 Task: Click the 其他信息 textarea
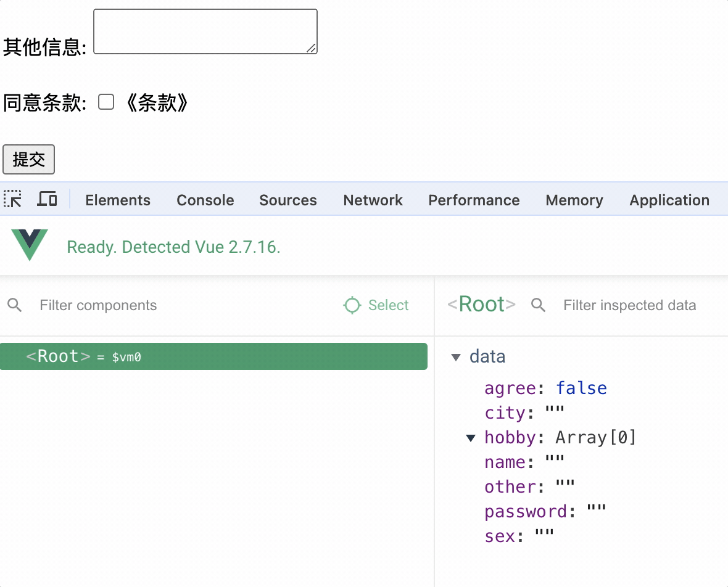[x=205, y=31]
